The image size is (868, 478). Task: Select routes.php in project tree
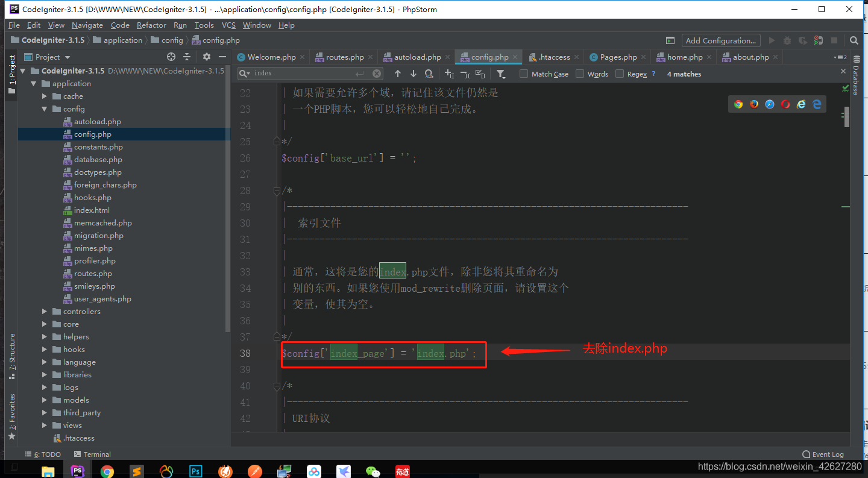(93, 274)
